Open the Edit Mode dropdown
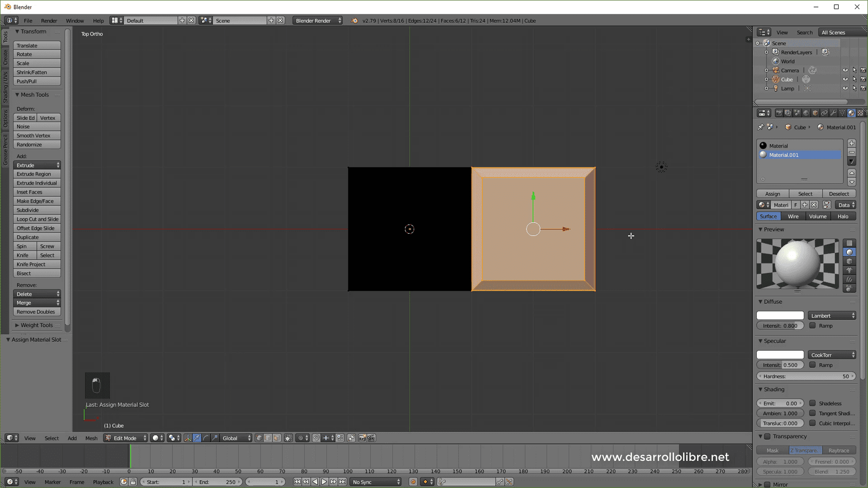Image resolution: width=868 pixels, height=488 pixels. 125,438
